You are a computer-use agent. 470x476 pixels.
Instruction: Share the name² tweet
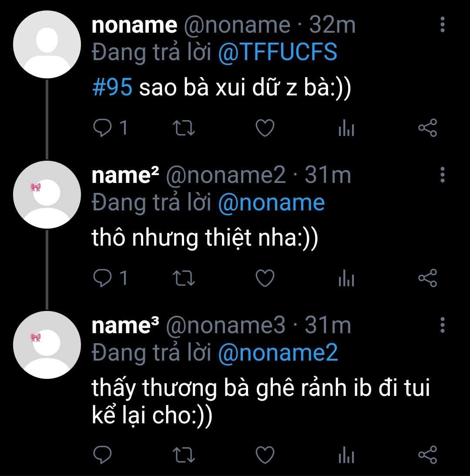click(427, 278)
